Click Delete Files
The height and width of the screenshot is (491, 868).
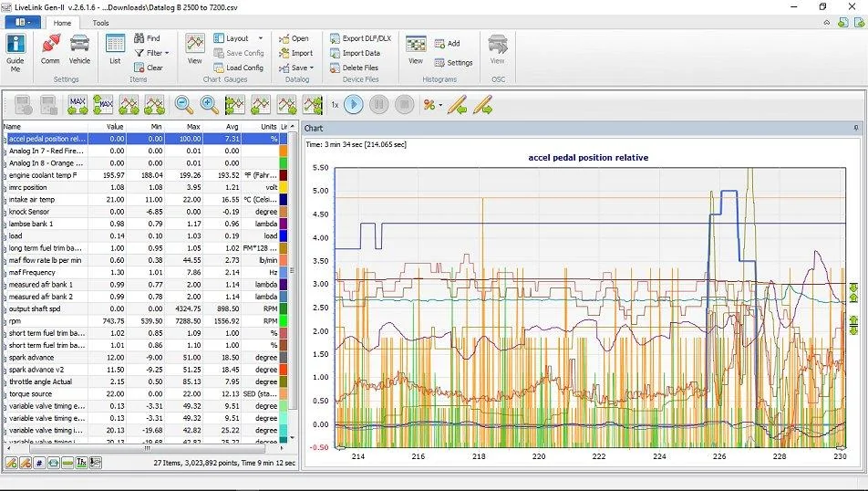coord(354,68)
